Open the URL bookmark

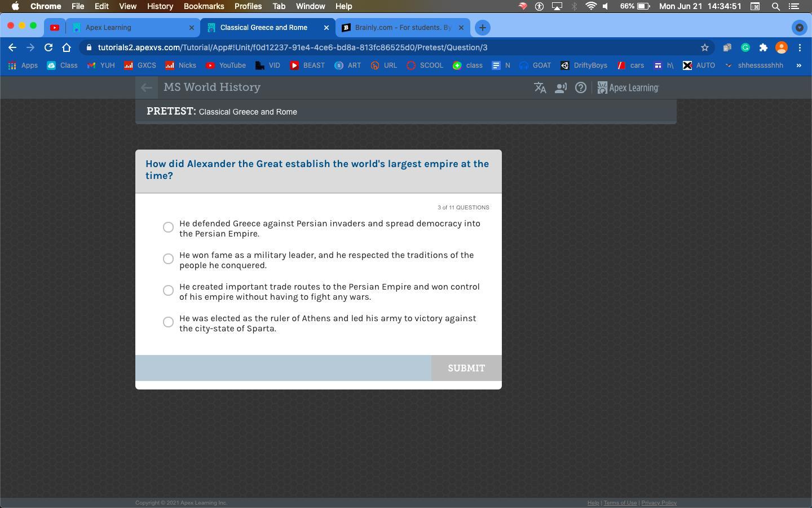click(x=384, y=65)
